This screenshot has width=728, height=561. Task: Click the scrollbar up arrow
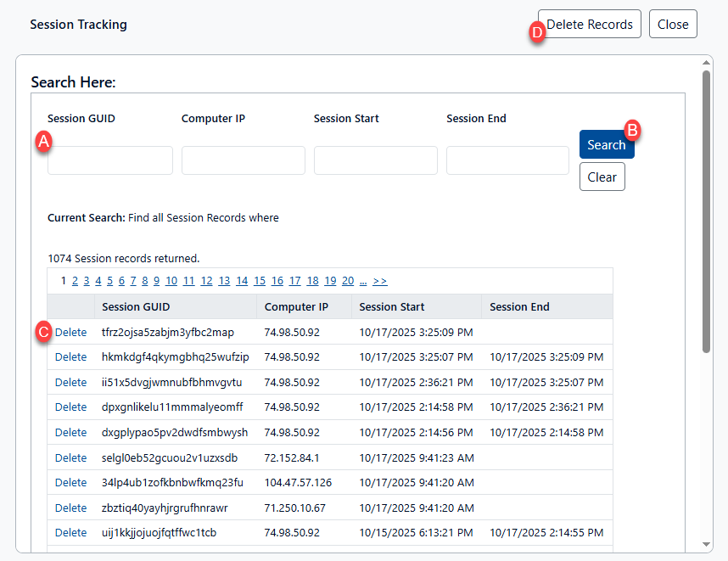[707, 63]
